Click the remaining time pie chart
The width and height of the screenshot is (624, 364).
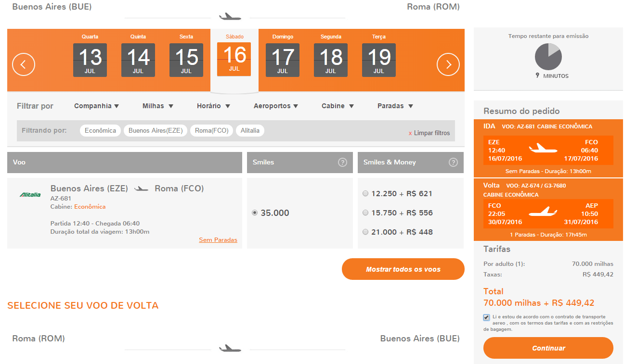click(x=548, y=56)
